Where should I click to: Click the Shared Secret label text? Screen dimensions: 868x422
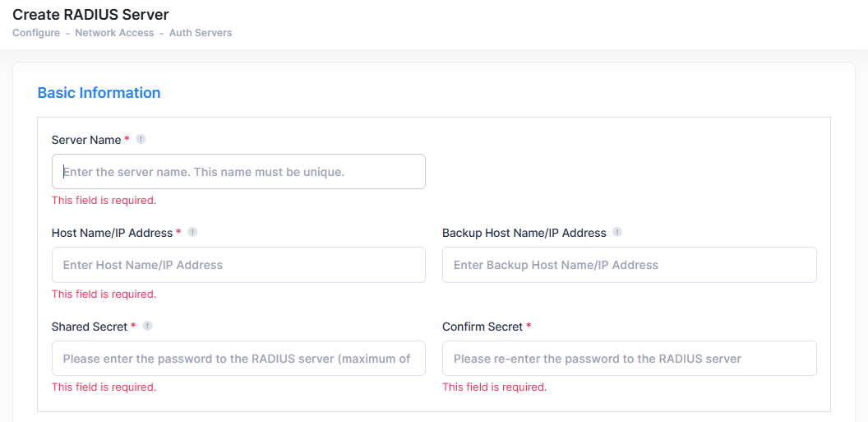90,327
